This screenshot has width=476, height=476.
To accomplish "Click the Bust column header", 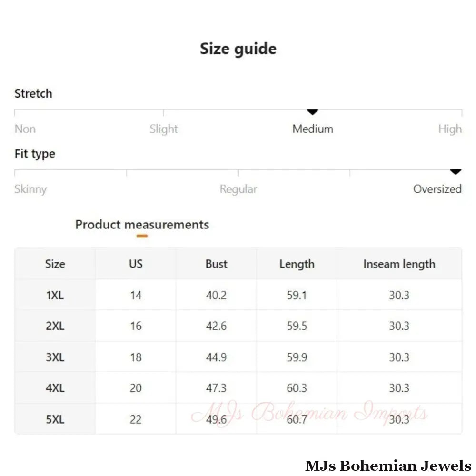I will [x=216, y=264].
